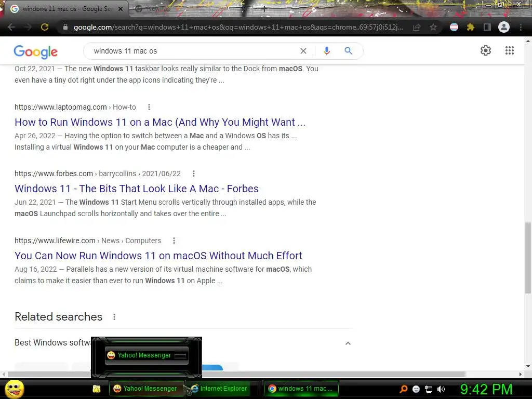Share this page from the address bar
Image resolution: width=532 pixels, height=399 pixels.
pyautogui.click(x=417, y=27)
